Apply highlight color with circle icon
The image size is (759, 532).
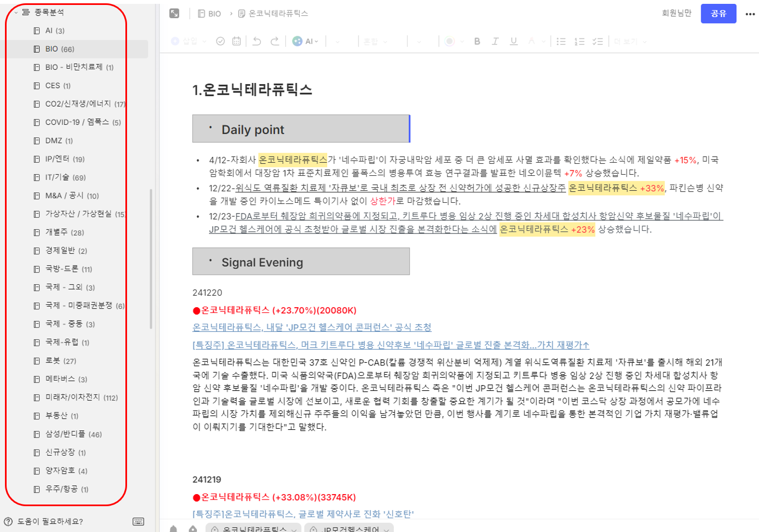(x=450, y=41)
